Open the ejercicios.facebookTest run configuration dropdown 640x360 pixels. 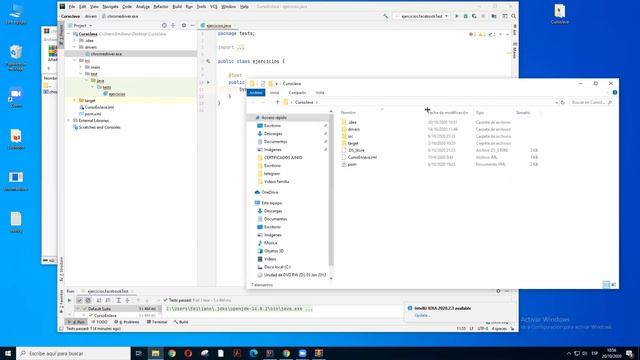pos(422,16)
